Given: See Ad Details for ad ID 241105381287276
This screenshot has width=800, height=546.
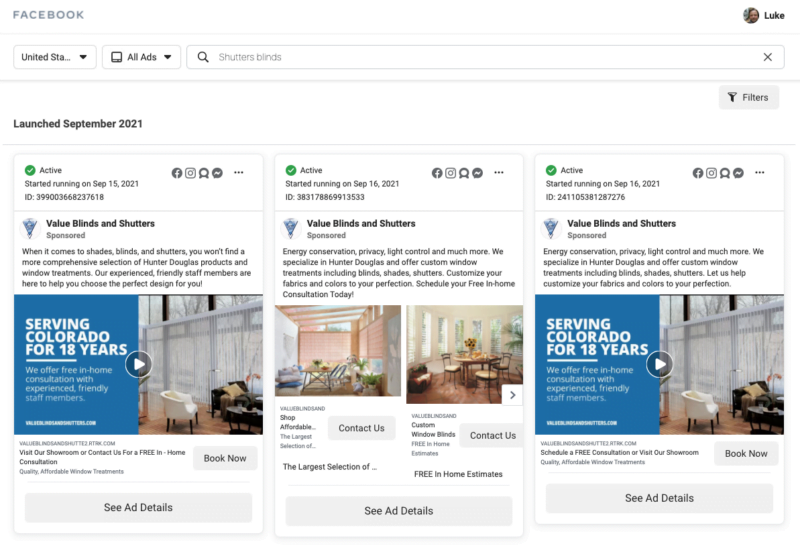Looking at the screenshot, I should 659,498.
